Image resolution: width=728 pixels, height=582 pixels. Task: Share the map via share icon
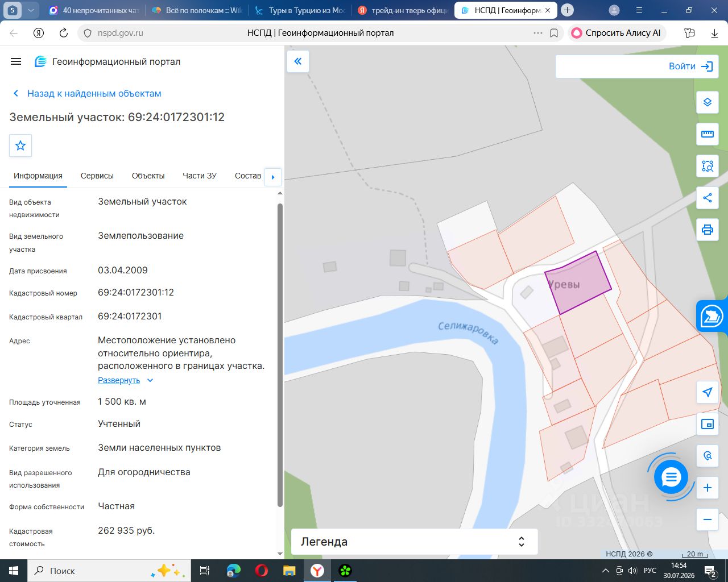coord(708,198)
